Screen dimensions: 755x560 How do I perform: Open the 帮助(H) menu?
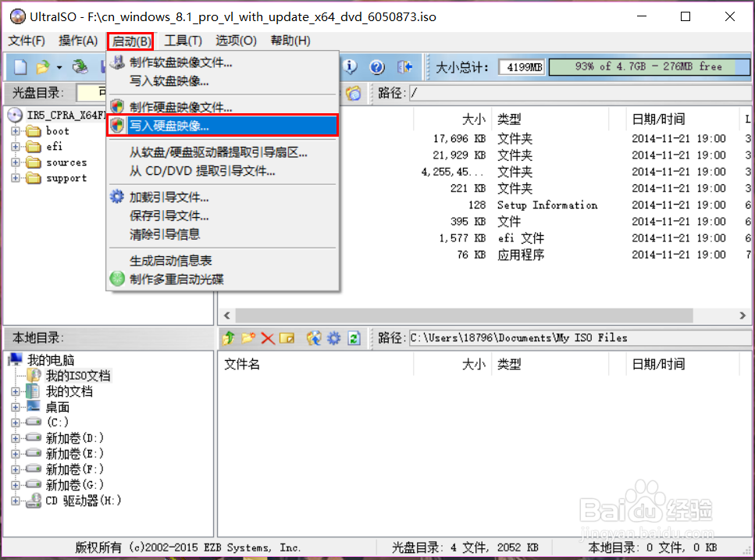point(290,41)
